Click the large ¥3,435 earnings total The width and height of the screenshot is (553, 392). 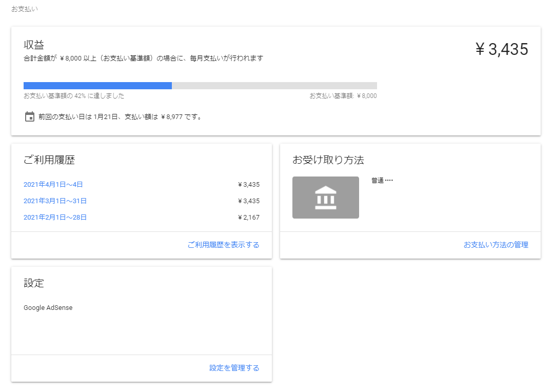501,49
